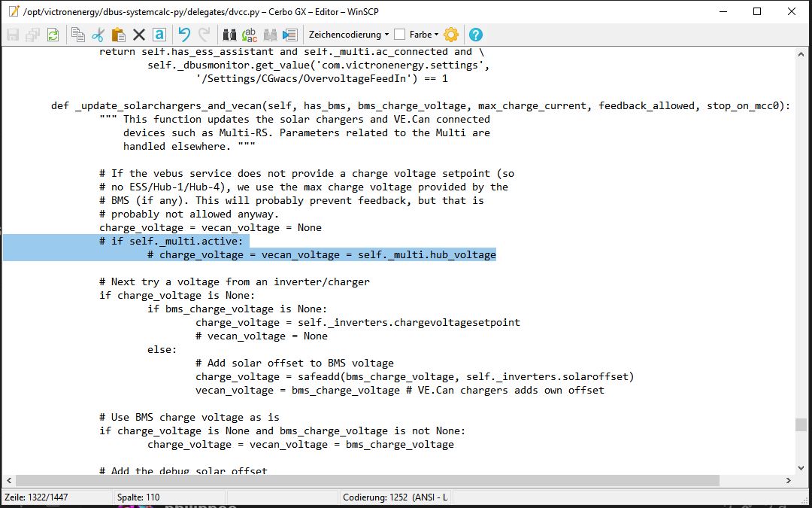The height and width of the screenshot is (508, 812).
Task: Open the Replace text icon
Action: click(250, 35)
